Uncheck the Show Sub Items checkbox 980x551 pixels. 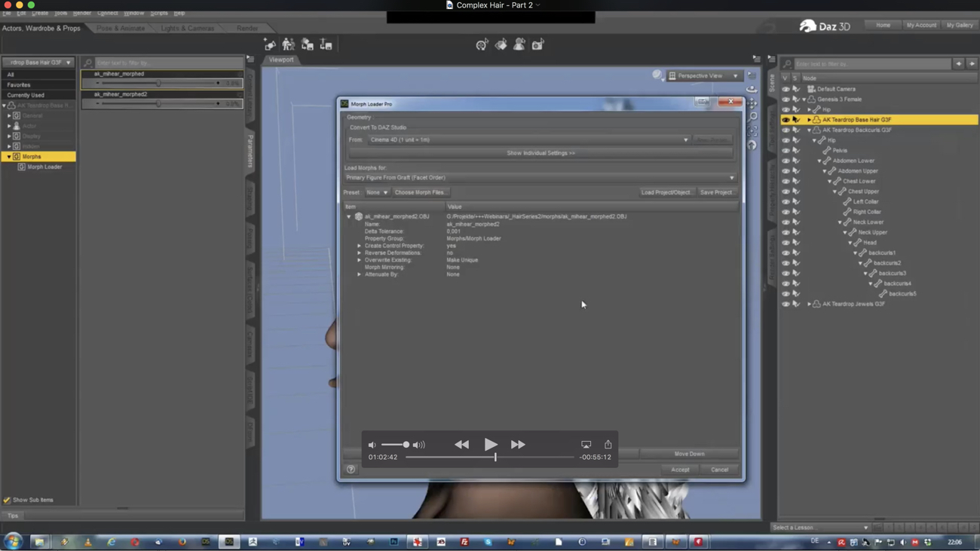[x=6, y=499]
